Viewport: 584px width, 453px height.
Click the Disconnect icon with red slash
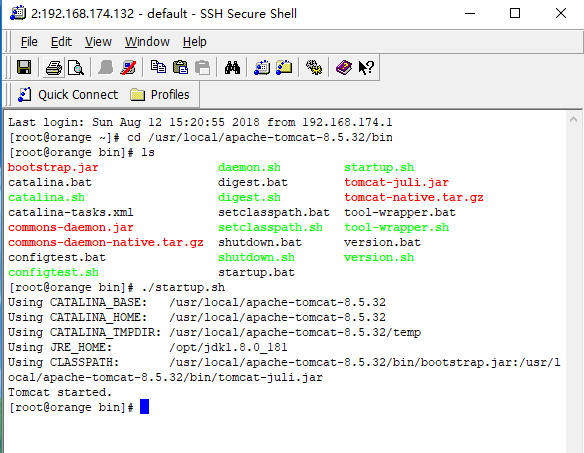coord(128,67)
